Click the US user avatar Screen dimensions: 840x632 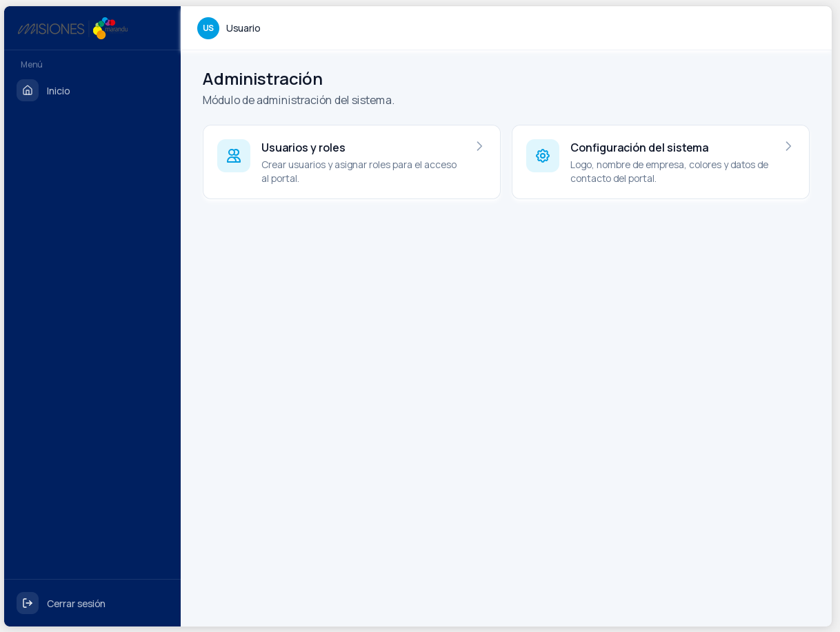[208, 28]
